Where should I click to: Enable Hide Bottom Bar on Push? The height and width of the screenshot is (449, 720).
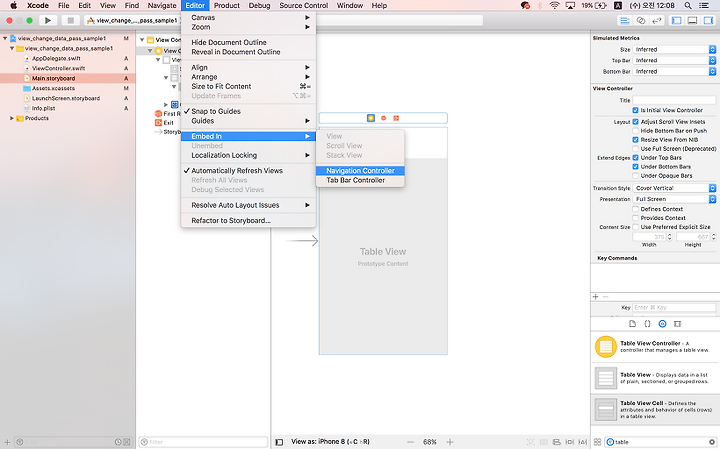pyautogui.click(x=636, y=131)
